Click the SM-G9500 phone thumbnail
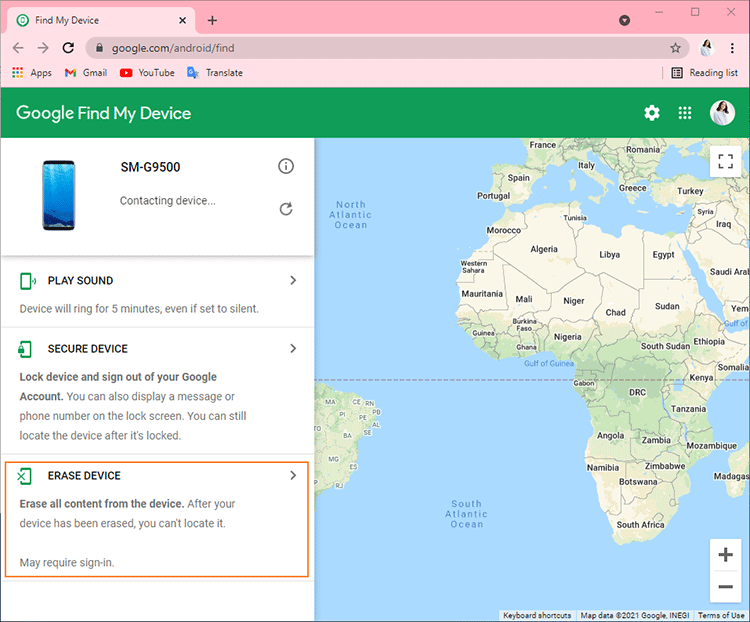The height and width of the screenshot is (622, 750). point(58,195)
